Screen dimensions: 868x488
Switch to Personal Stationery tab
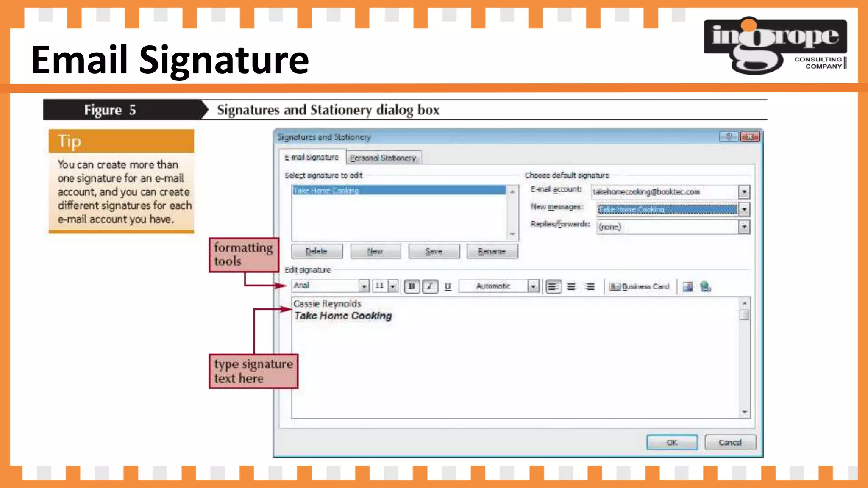tap(383, 158)
